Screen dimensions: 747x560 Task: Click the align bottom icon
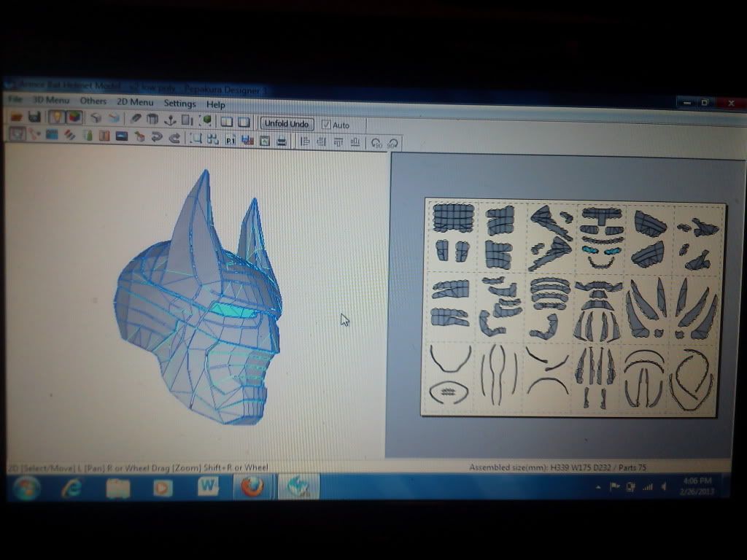pos(355,143)
